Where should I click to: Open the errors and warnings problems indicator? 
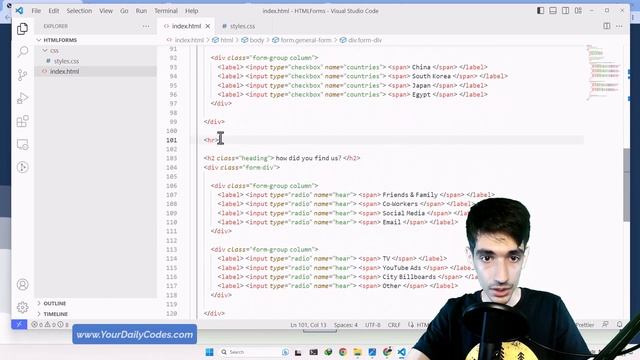point(50,325)
